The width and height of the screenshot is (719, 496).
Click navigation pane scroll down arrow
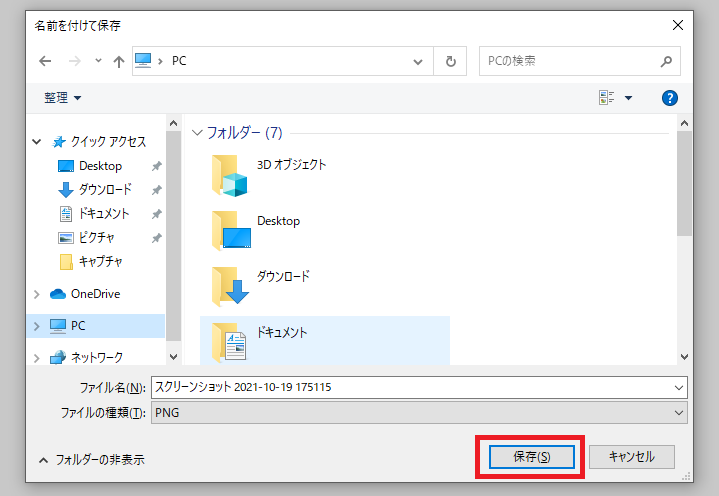pyautogui.click(x=173, y=357)
